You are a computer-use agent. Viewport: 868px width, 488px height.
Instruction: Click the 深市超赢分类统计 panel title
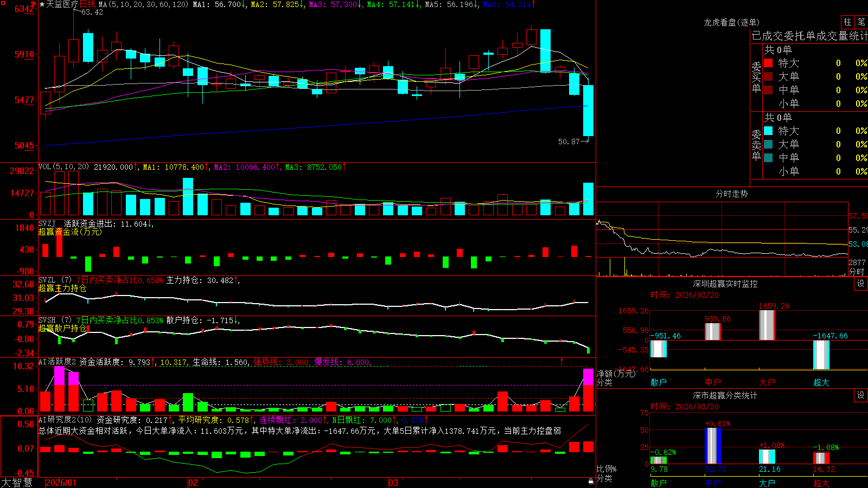click(725, 395)
